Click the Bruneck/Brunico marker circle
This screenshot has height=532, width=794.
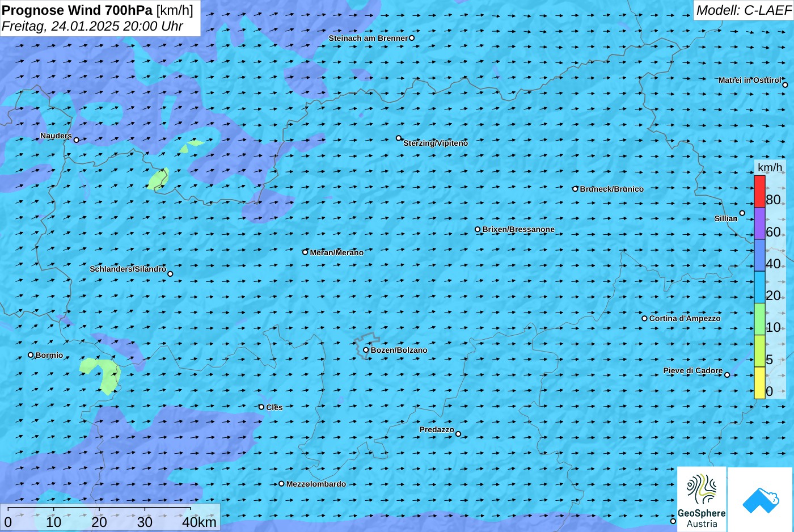(x=575, y=189)
